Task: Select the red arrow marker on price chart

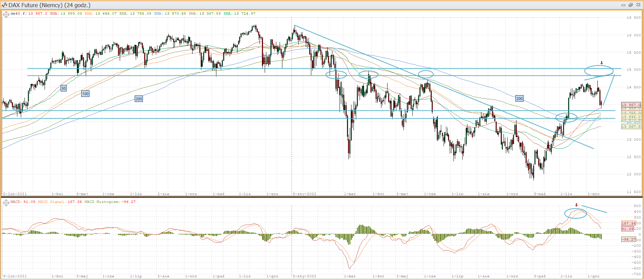Action: coord(601,63)
